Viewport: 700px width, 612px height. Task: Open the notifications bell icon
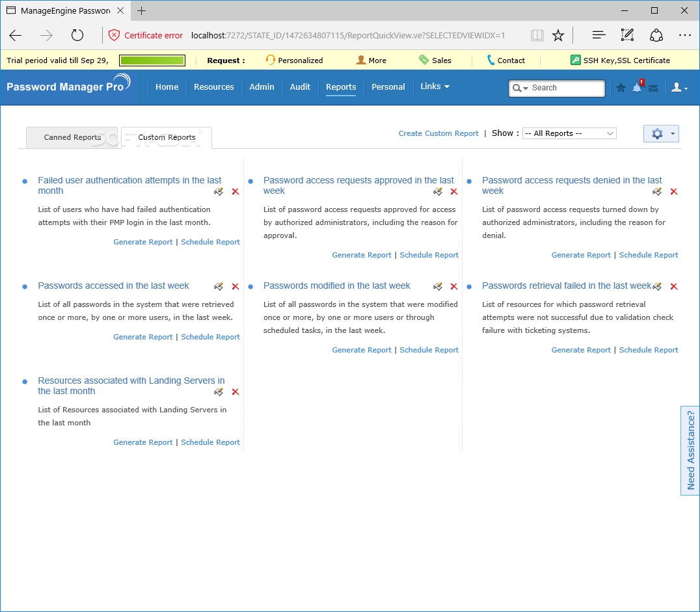coord(638,87)
